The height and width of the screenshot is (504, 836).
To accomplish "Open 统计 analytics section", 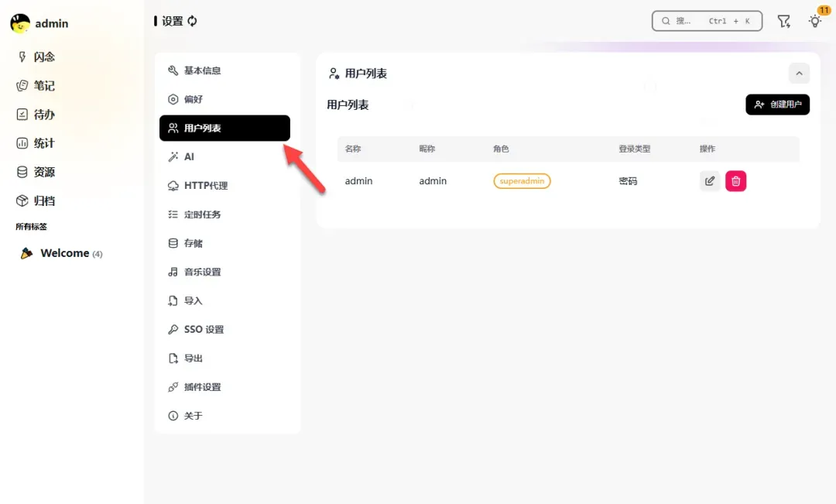I will [43, 143].
